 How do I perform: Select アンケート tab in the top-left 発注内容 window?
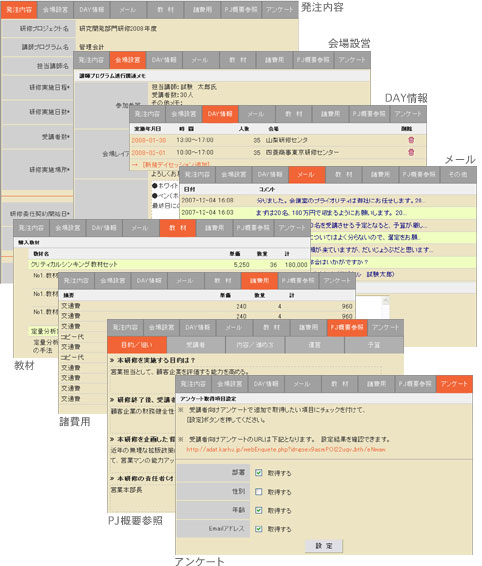(x=279, y=10)
